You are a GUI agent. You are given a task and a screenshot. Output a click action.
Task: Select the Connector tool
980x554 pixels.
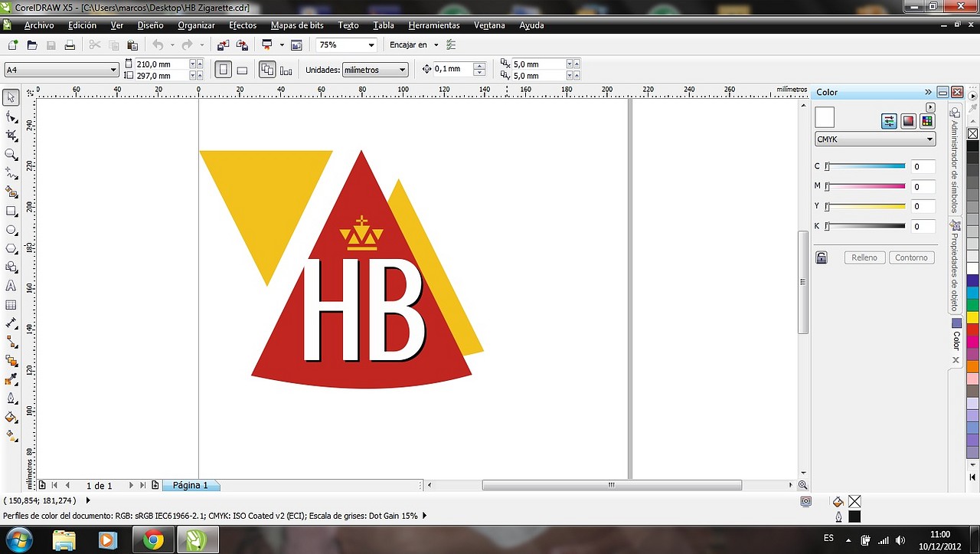(11, 342)
